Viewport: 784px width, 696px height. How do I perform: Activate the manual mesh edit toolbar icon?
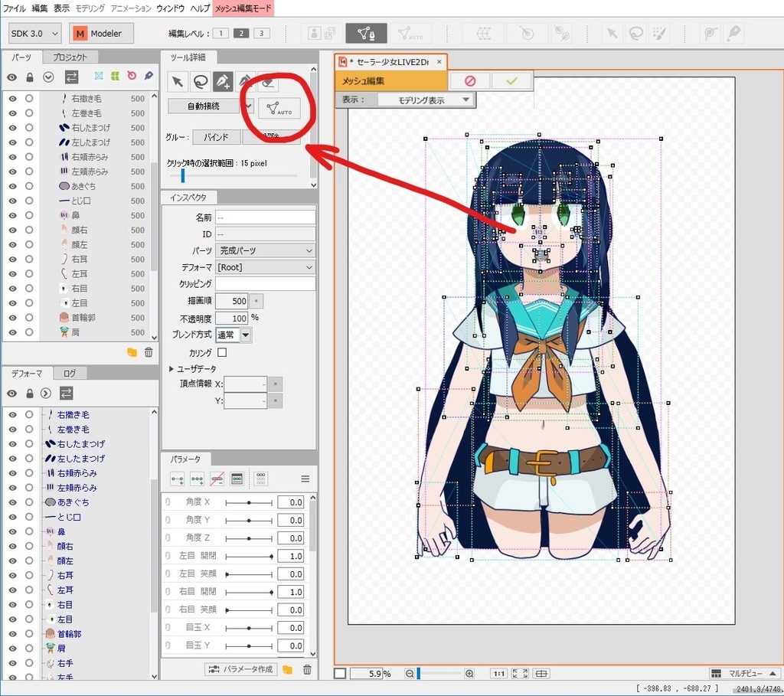(366, 34)
